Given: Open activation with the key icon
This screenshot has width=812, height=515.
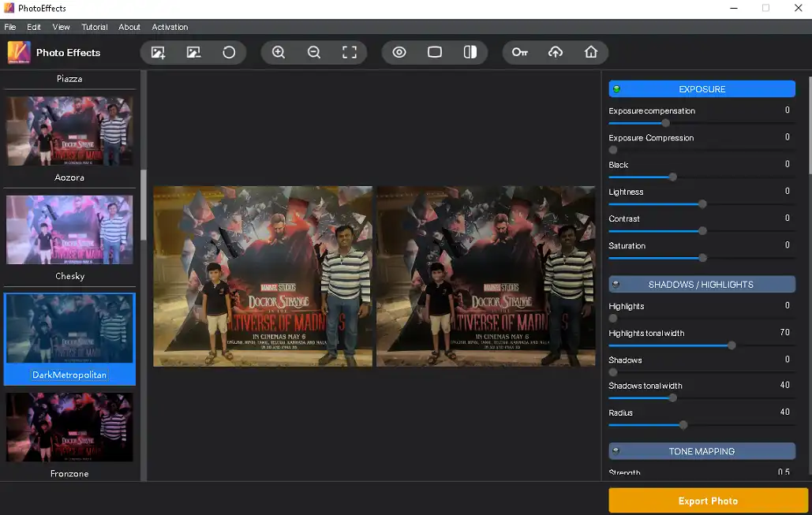Looking at the screenshot, I should point(519,53).
